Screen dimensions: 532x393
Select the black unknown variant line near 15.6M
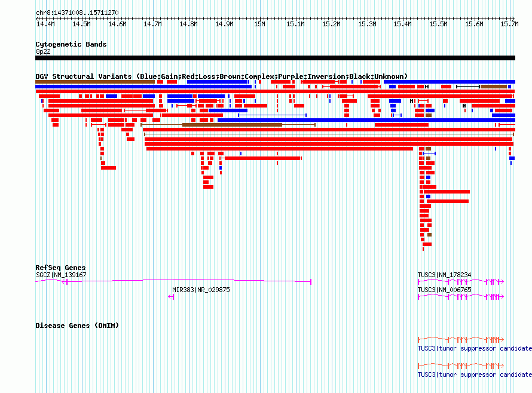point(468,87)
